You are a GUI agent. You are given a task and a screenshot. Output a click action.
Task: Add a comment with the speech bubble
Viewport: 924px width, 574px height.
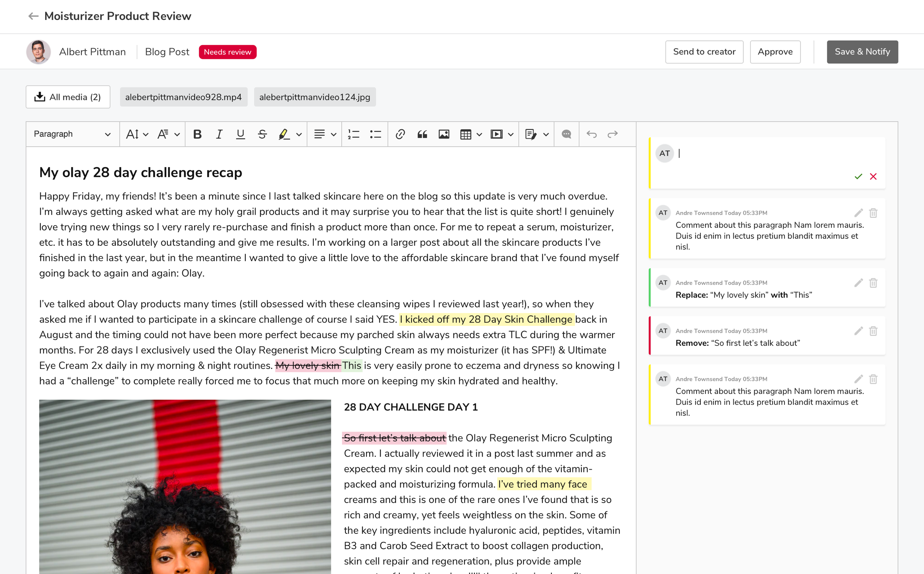566,134
